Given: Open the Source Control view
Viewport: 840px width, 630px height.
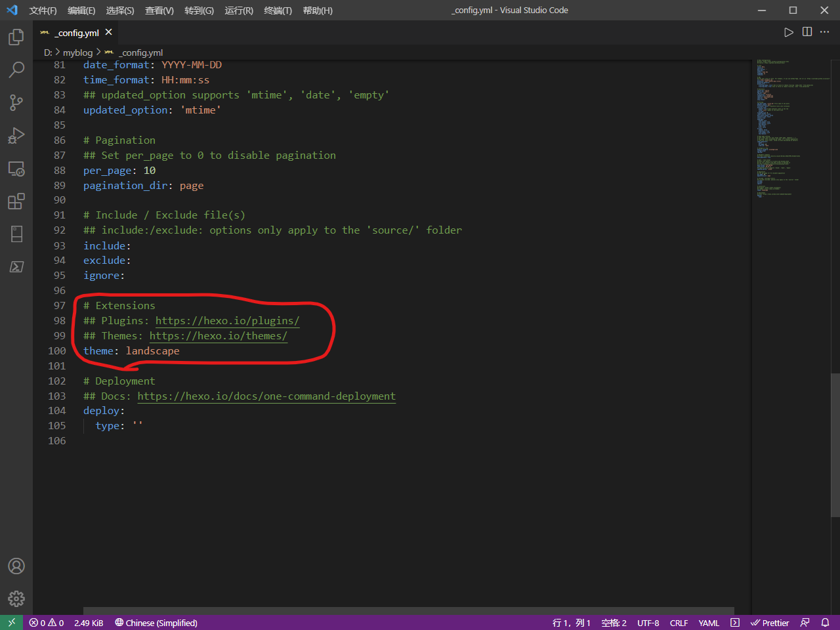Looking at the screenshot, I should (x=16, y=102).
